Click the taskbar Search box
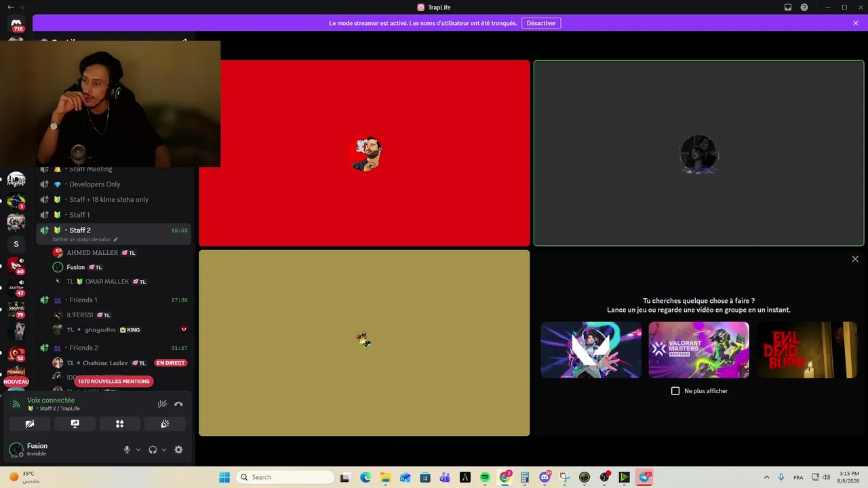The image size is (868, 488). 286,477
